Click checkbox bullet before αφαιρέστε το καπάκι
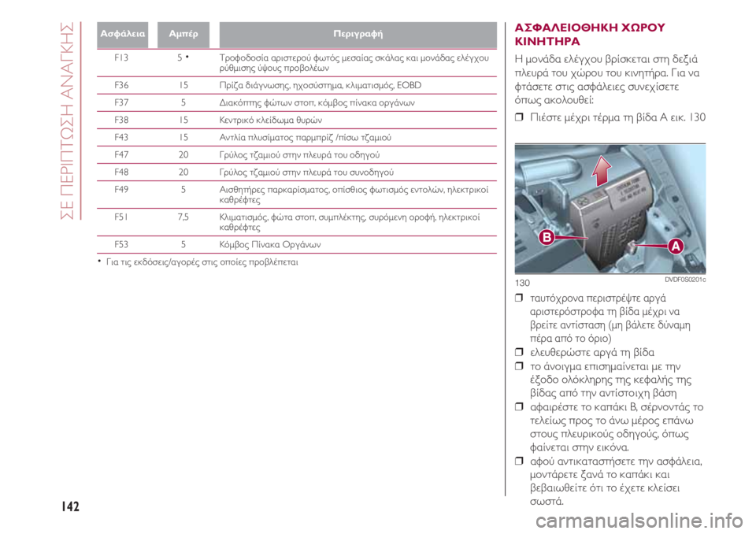Screen dimensions: 756x534 click(519, 406)
